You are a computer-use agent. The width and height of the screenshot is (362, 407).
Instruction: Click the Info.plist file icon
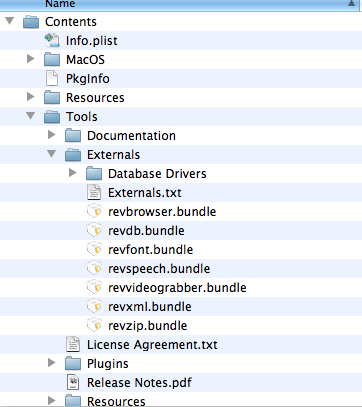pyautogui.click(x=52, y=40)
